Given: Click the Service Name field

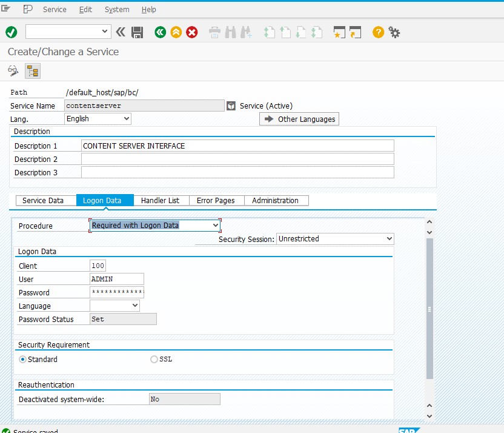Looking at the screenshot, I should coord(144,106).
